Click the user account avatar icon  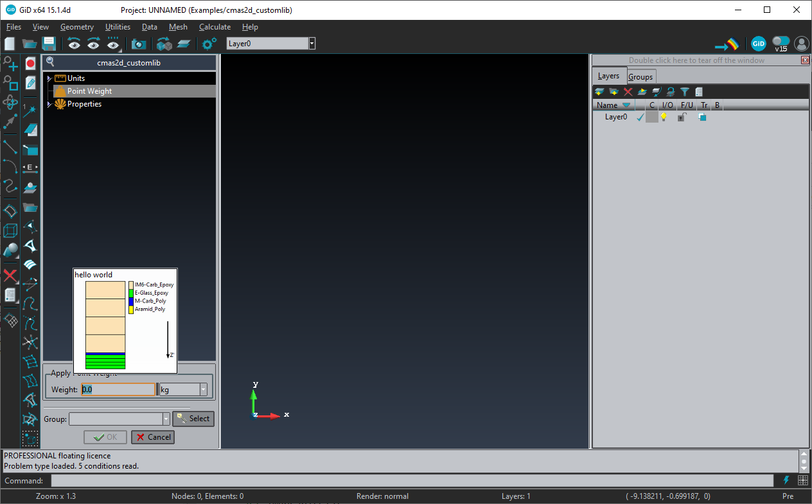[x=801, y=44]
